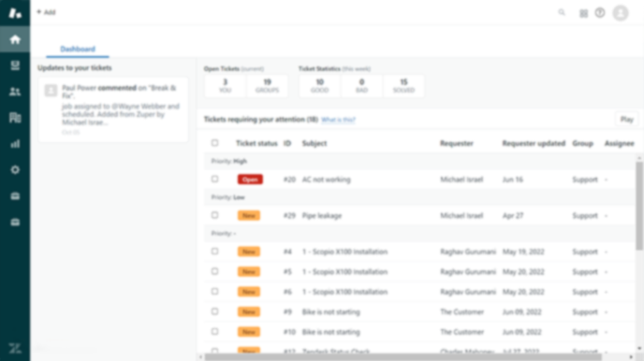Click the red Open status badge
The width and height of the screenshot is (644, 361).
pos(250,180)
